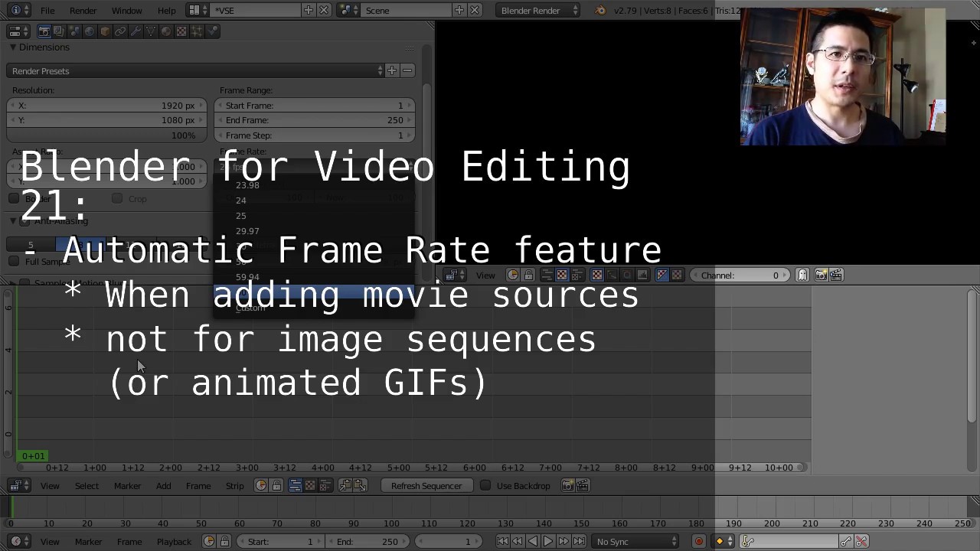
Task: Open the World properties tab icon
Action: pyautogui.click(x=90, y=31)
